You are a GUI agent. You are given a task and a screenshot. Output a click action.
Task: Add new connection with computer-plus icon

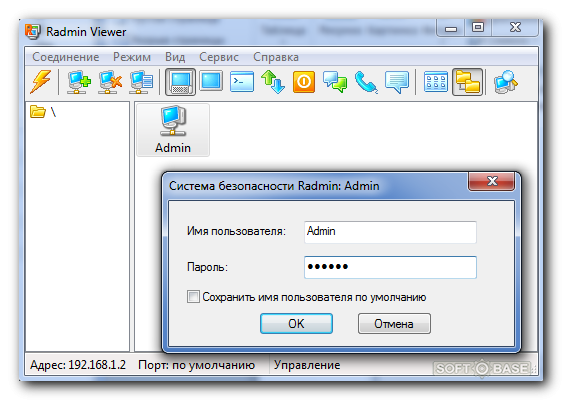[78, 82]
